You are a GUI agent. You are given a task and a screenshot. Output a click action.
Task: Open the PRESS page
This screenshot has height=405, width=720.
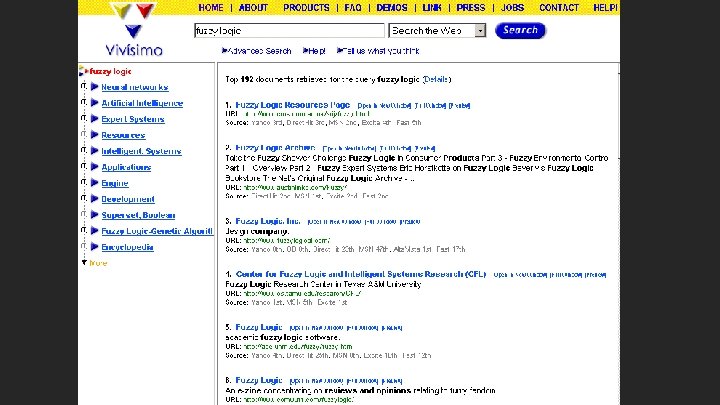click(x=471, y=8)
